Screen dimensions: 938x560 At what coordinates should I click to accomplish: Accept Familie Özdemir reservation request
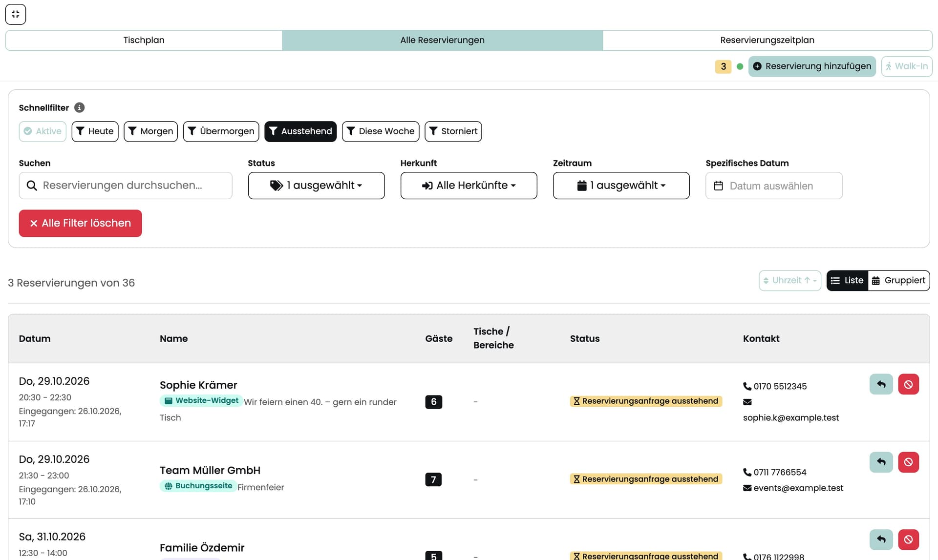[x=881, y=539]
